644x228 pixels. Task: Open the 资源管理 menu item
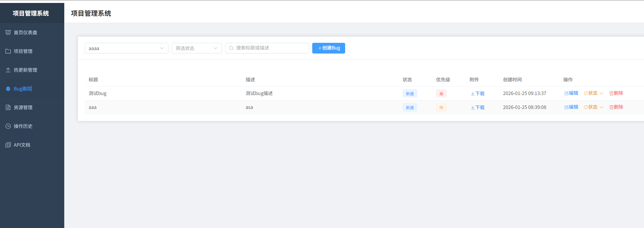coord(23,107)
